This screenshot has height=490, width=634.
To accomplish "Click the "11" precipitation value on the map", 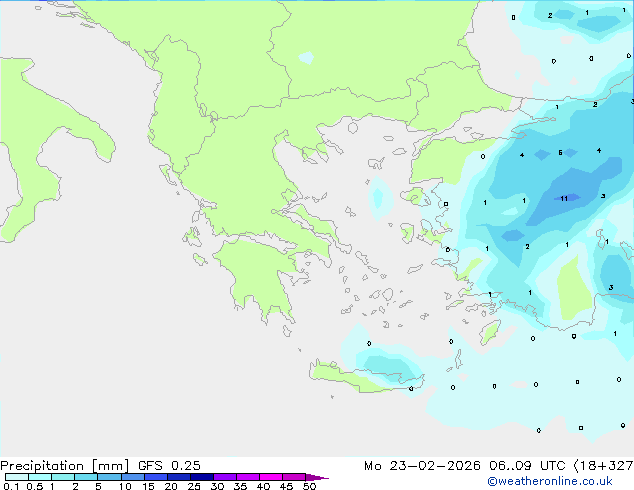I will pos(564,199).
